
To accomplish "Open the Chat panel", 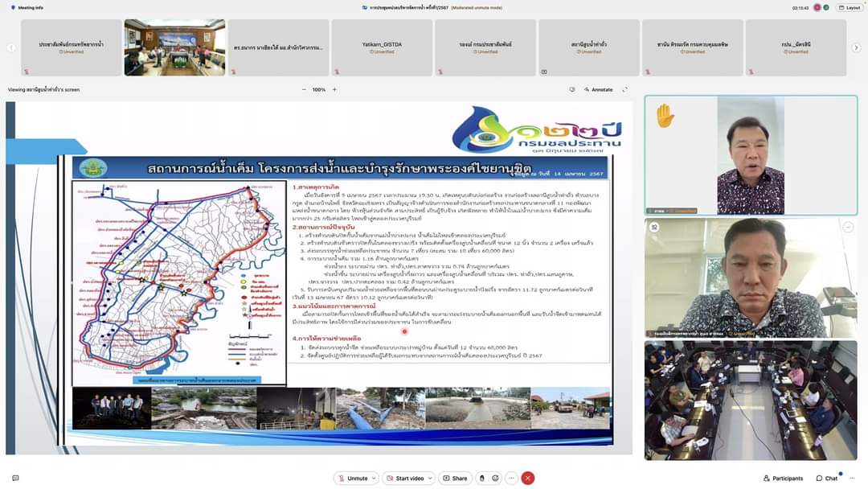I will pos(826,478).
